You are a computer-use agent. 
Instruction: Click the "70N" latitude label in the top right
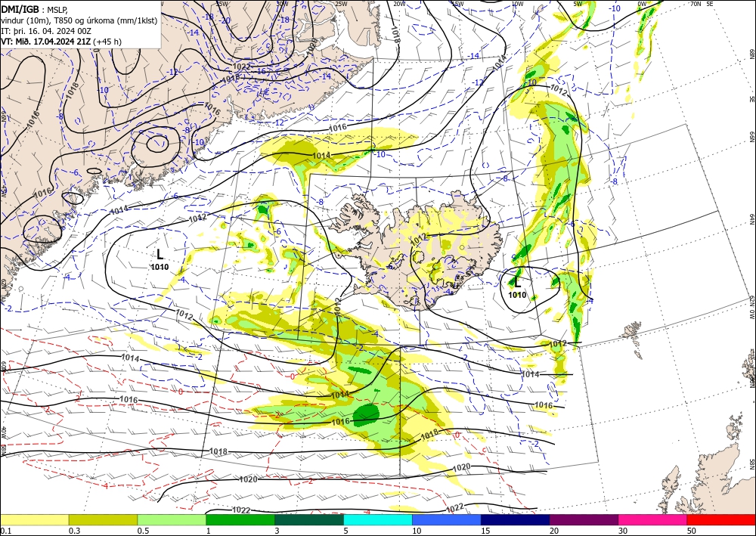pos(696,4)
